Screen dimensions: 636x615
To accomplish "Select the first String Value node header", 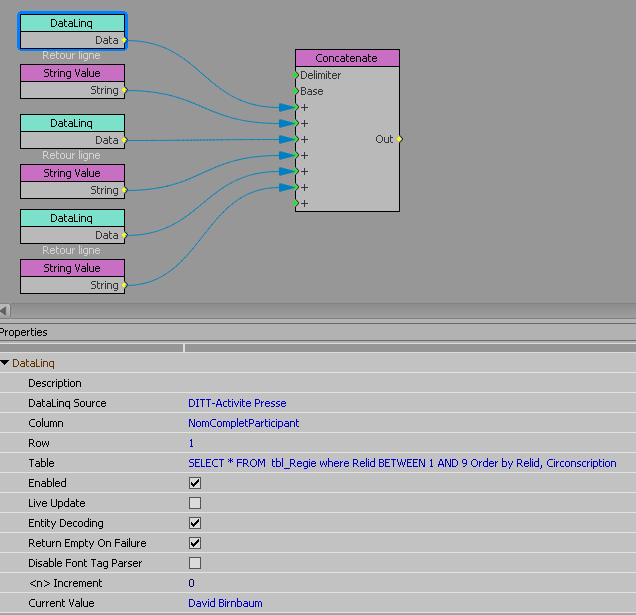I will tap(72, 73).
